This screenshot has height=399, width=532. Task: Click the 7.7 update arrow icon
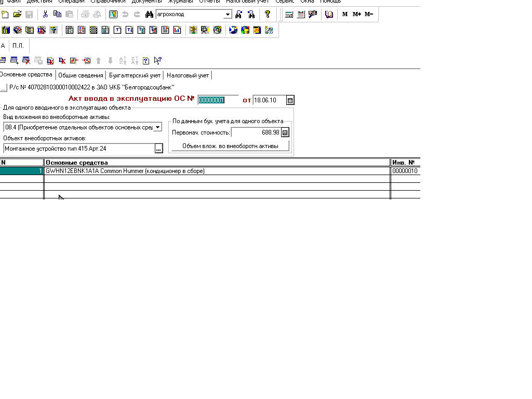(269, 30)
